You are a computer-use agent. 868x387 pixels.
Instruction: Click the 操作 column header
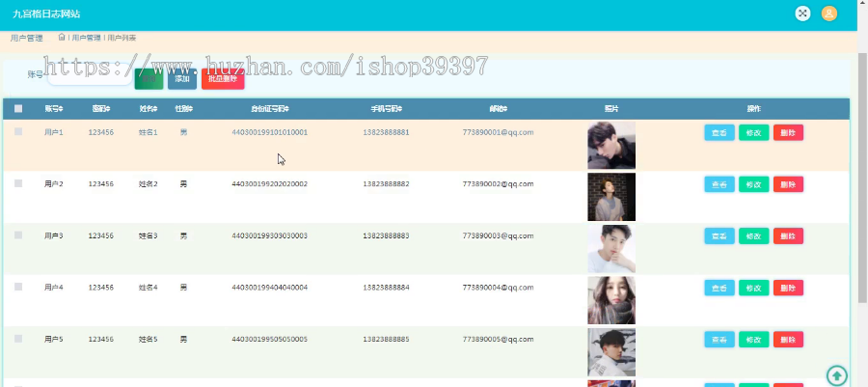(x=754, y=109)
